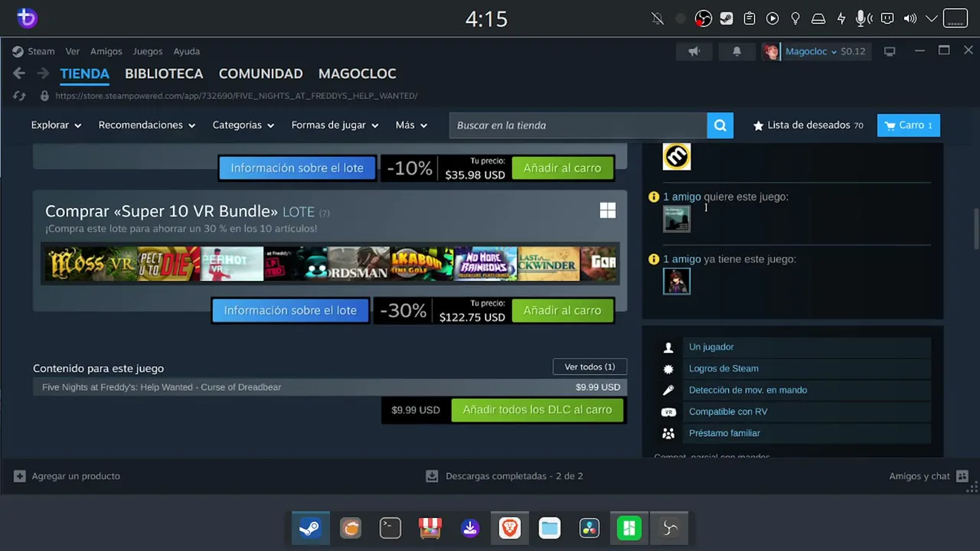This screenshot has height=551, width=980.
Task: Expand the Más dropdown
Action: 412,126
